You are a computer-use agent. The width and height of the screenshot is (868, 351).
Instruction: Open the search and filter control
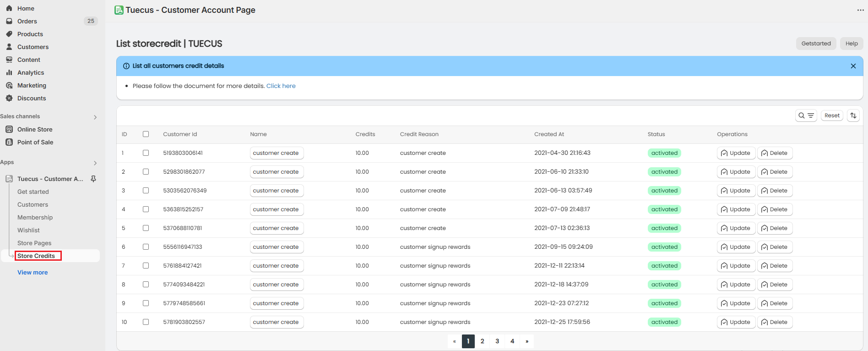[806, 115]
